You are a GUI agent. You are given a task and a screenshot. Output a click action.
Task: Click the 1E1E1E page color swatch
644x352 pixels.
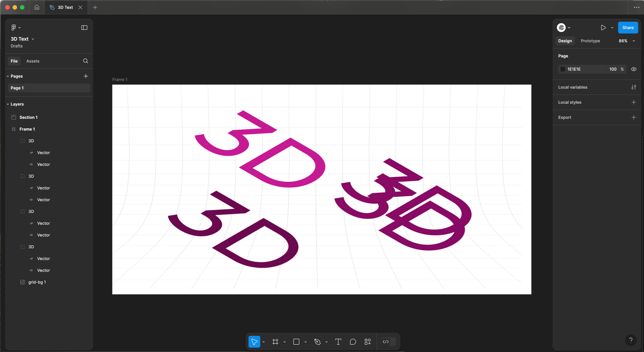563,69
